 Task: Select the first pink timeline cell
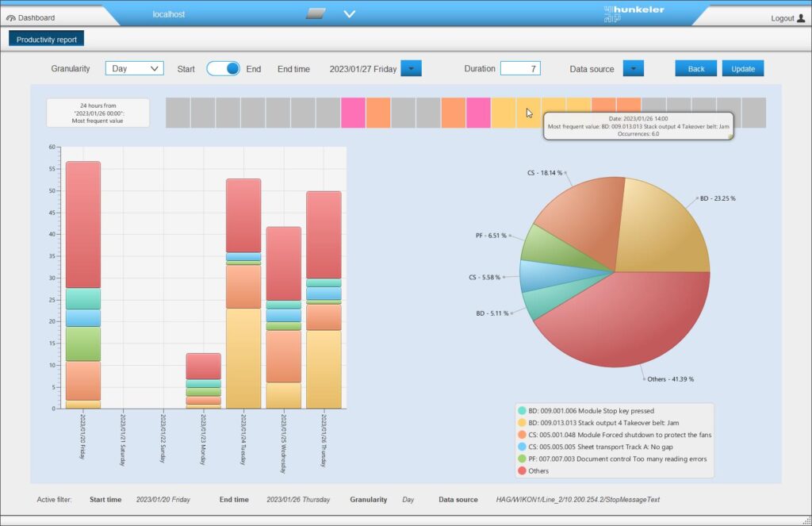(x=353, y=113)
